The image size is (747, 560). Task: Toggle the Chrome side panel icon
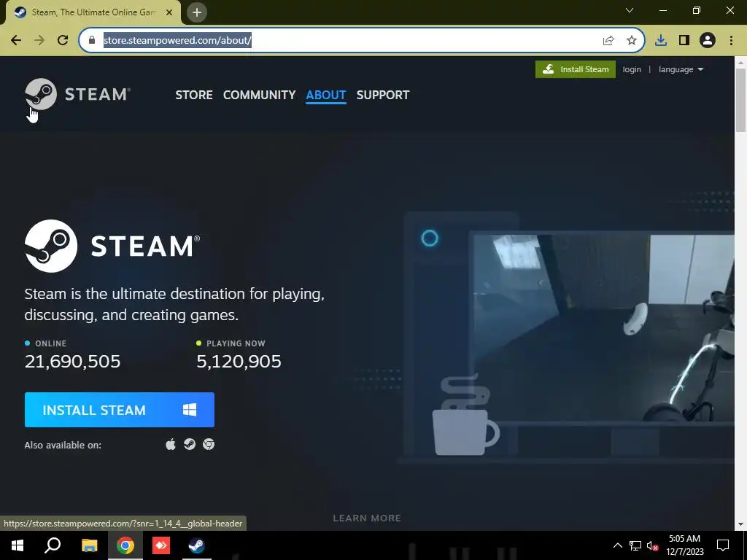pyautogui.click(x=684, y=41)
